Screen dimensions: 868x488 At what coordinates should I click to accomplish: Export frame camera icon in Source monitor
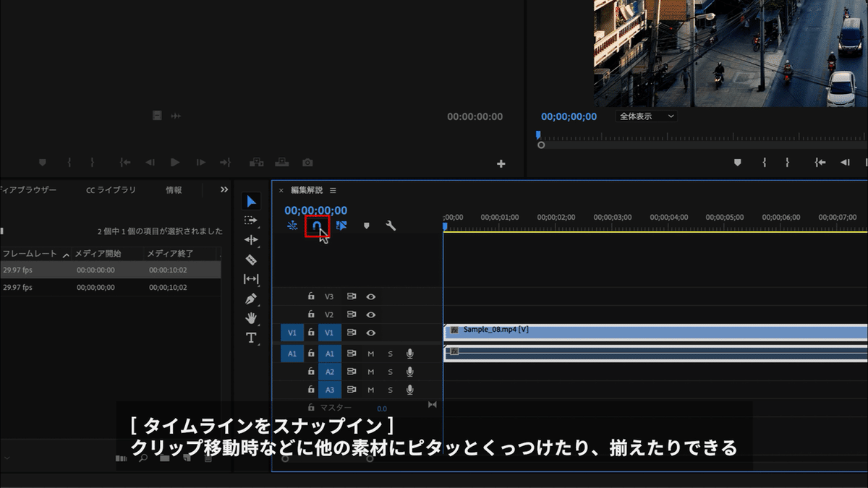(x=307, y=163)
